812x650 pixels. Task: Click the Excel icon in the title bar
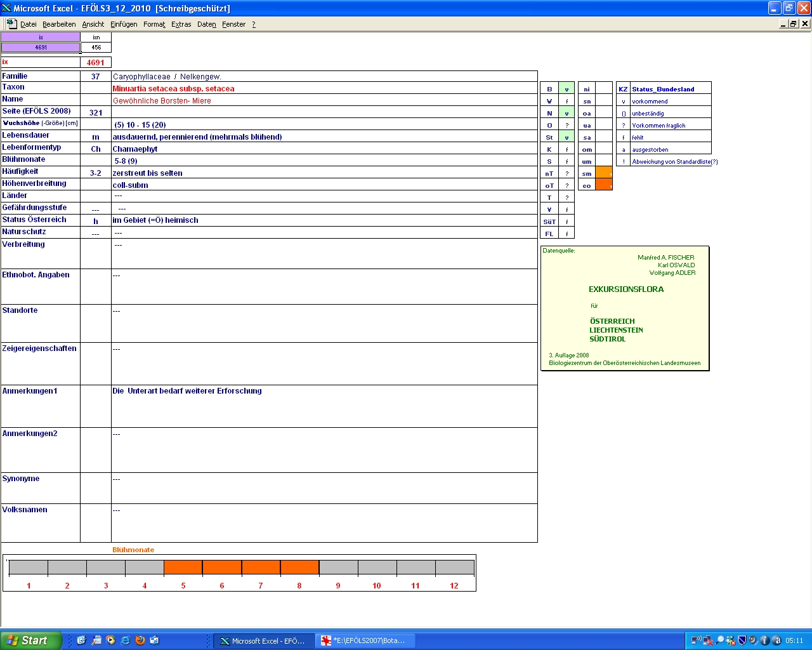pos(6,8)
